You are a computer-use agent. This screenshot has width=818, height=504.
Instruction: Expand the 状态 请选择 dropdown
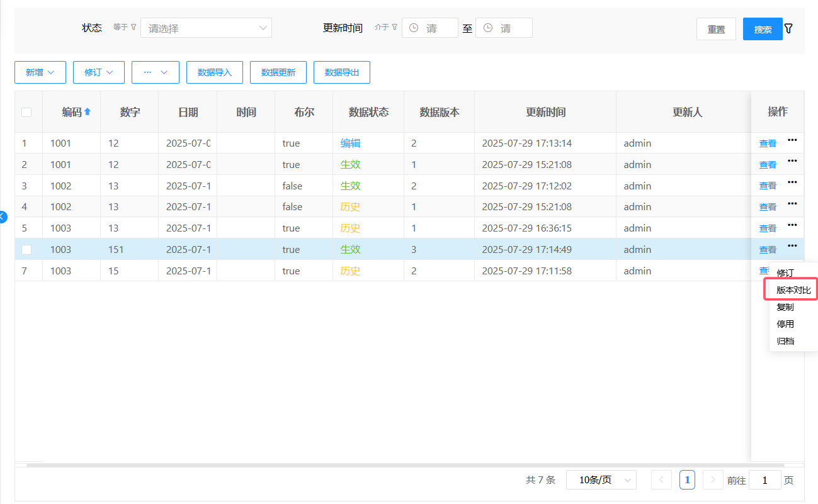pos(206,28)
